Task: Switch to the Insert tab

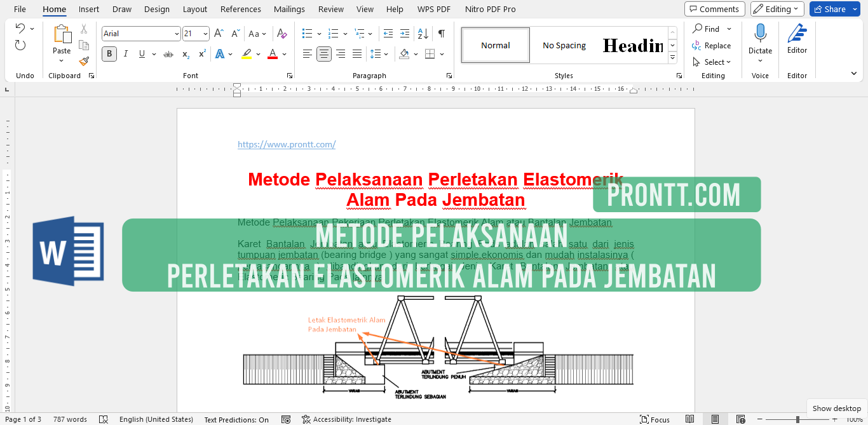Action: tap(89, 9)
